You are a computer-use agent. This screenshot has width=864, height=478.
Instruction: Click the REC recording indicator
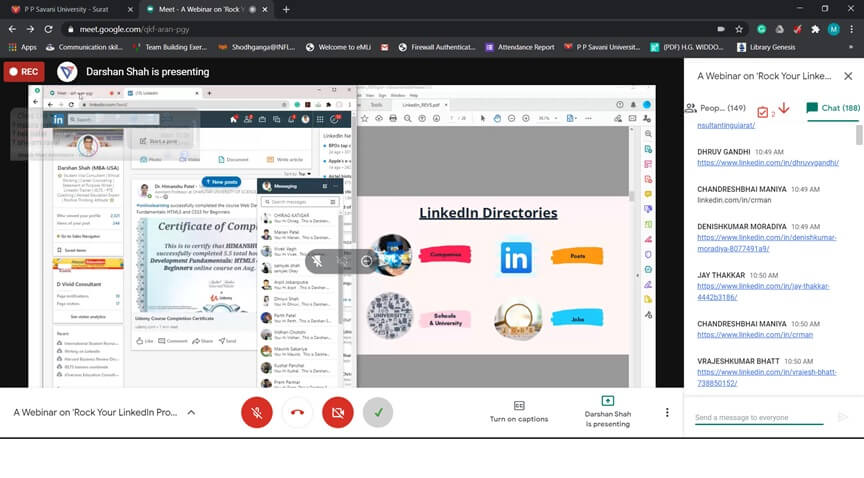coord(24,72)
